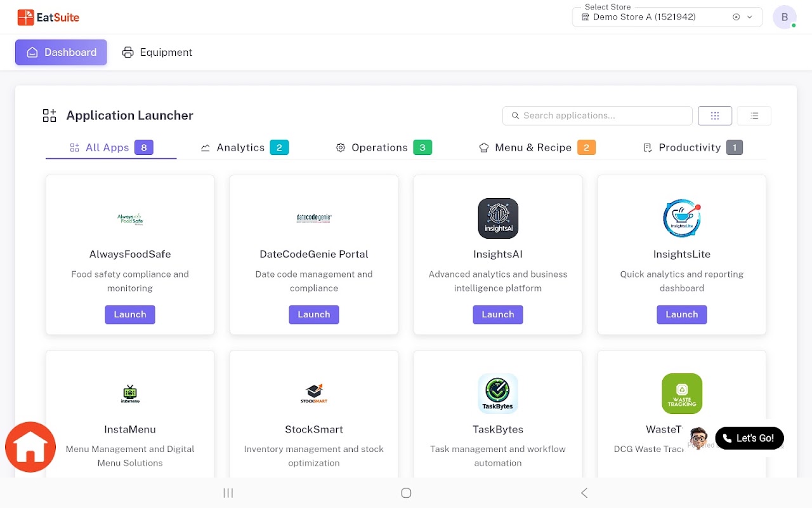Switch to grid view layout
This screenshot has height=508, width=812.
coord(715,116)
